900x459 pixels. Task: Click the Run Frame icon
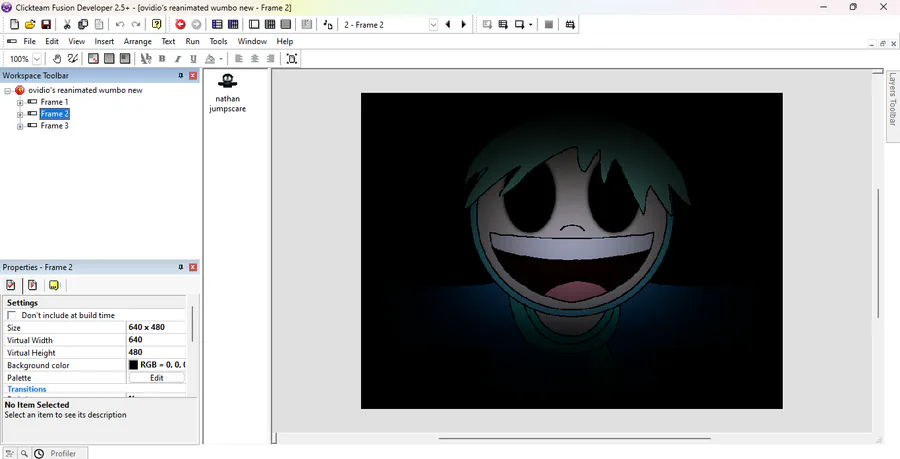coord(519,25)
